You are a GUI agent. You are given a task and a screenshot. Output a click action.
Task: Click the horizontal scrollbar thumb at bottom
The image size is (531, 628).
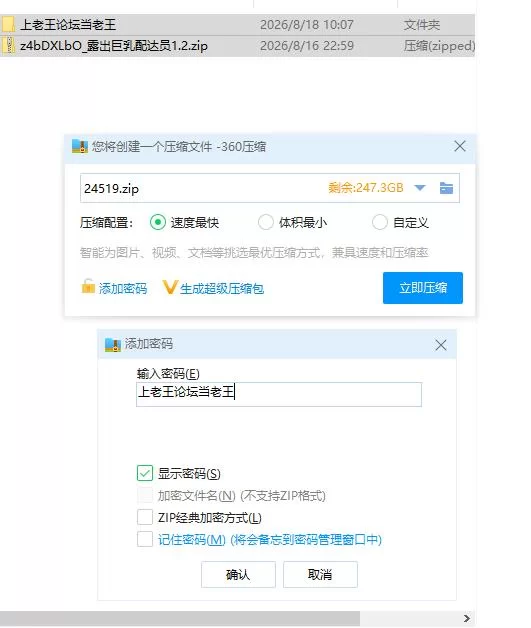click(180, 618)
